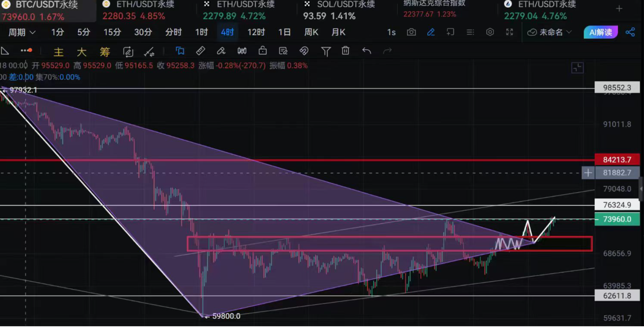Open the filter funnel tool

pyautogui.click(x=326, y=51)
